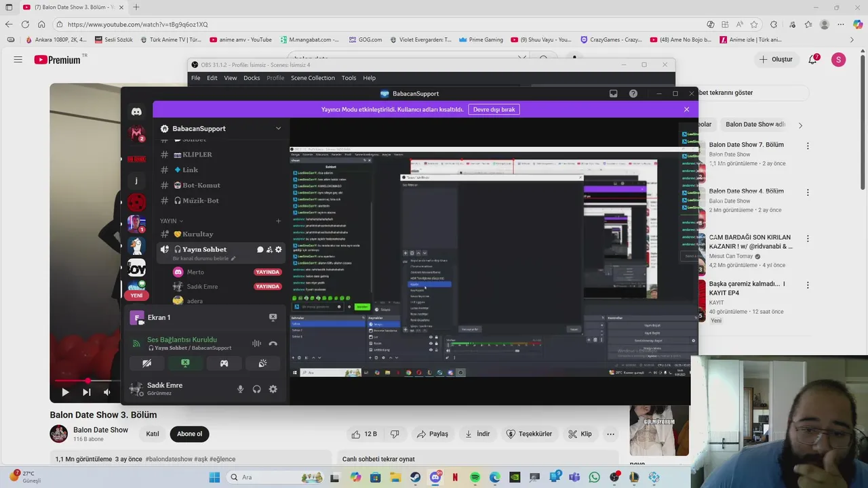Open OBS File menu
The height and width of the screenshot is (488, 868).
coord(195,78)
